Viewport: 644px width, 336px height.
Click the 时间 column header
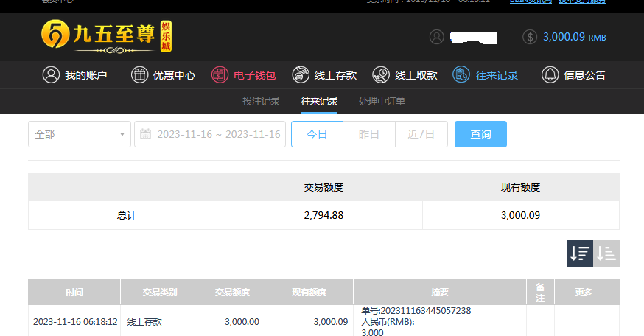click(x=74, y=292)
